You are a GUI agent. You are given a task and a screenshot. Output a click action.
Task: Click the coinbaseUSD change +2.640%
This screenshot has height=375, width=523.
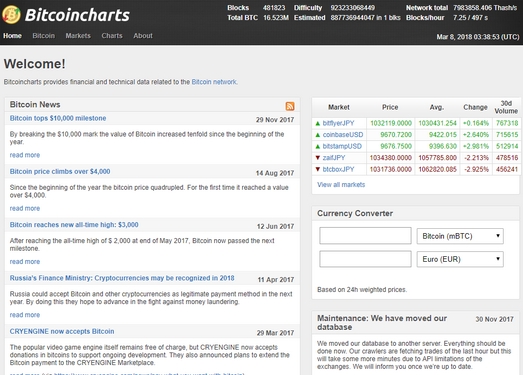coord(476,135)
